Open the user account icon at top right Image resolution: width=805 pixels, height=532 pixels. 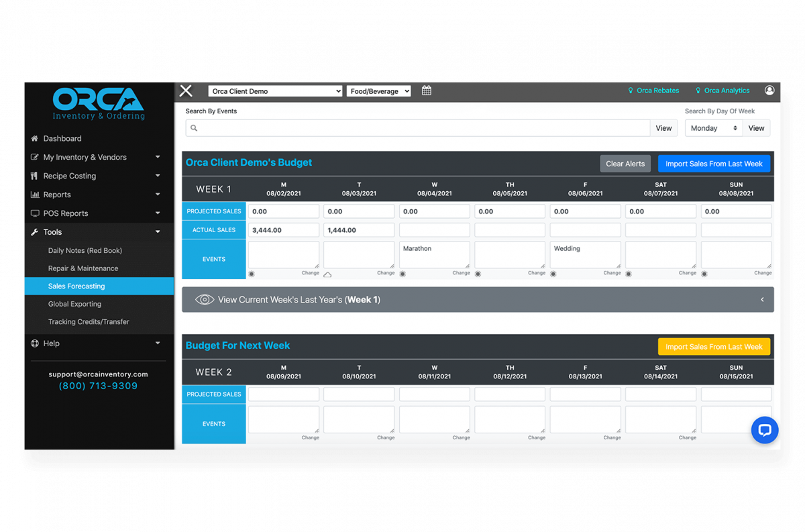(769, 90)
